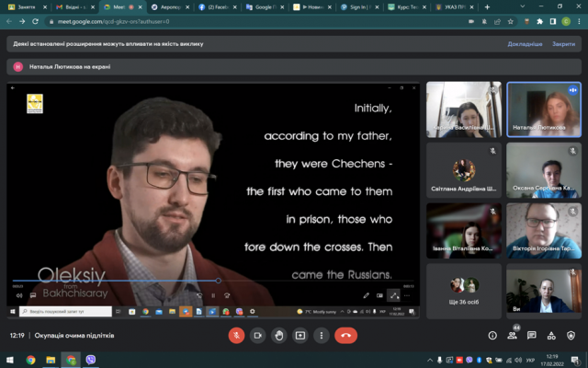Unmute microphone in Meet call controls
588x368 pixels.
coord(236,335)
